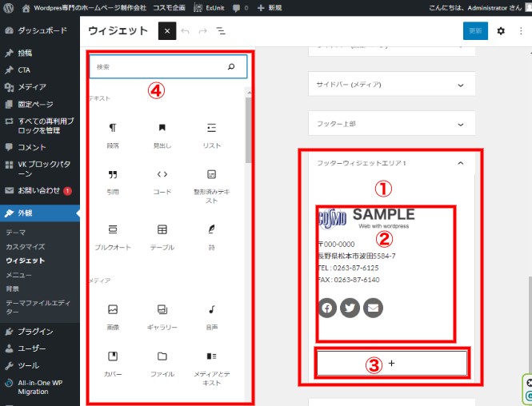Click the blue 更新 update button
Screen dimensions: 532x406
click(475, 31)
